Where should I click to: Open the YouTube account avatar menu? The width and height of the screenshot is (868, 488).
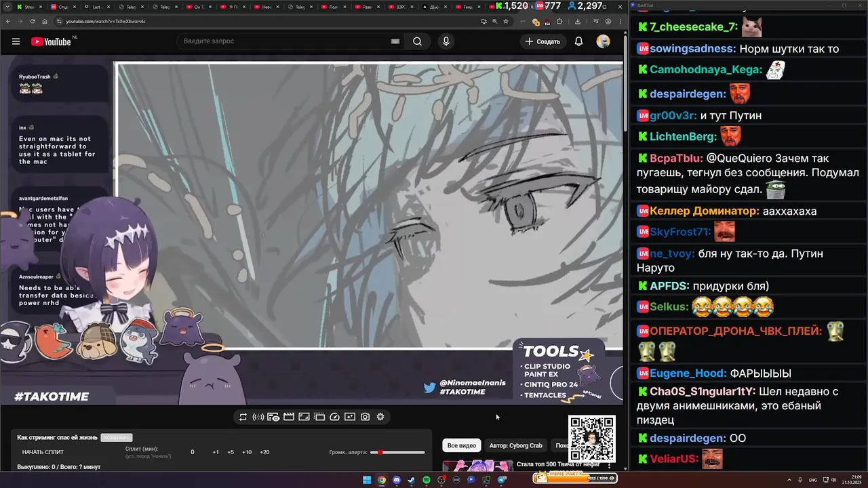pyautogui.click(x=603, y=41)
